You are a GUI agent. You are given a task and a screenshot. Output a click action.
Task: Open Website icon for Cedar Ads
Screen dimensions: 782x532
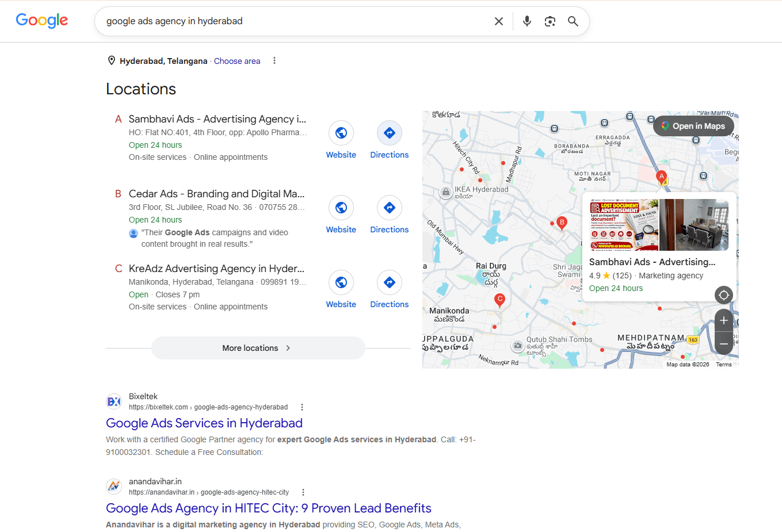[341, 208]
